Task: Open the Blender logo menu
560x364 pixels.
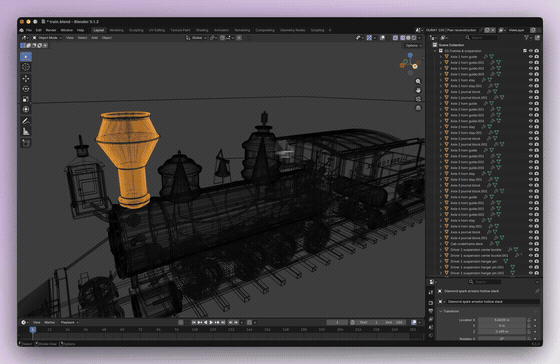Action: (22, 30)
